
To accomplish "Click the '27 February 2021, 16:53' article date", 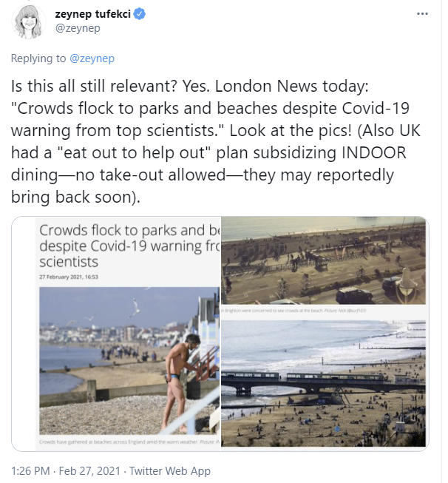I will 69,277.
